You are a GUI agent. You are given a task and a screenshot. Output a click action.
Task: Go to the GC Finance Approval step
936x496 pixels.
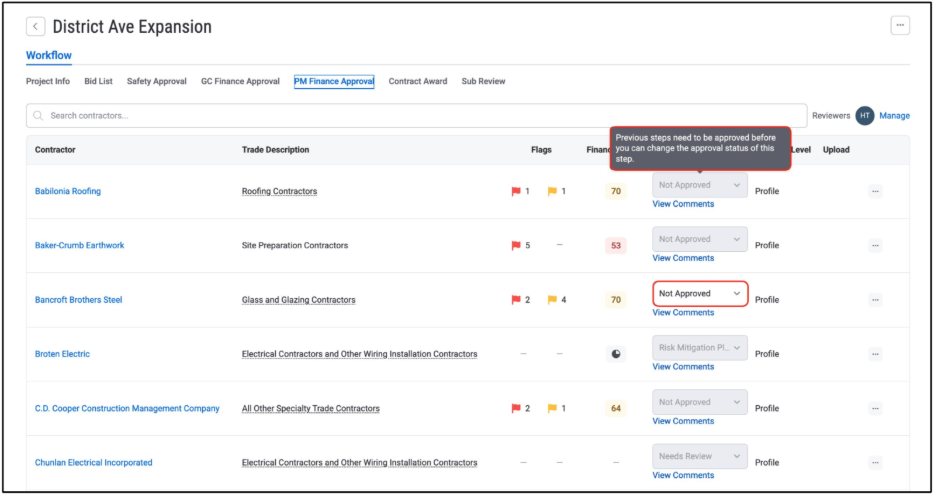(240, 81)
